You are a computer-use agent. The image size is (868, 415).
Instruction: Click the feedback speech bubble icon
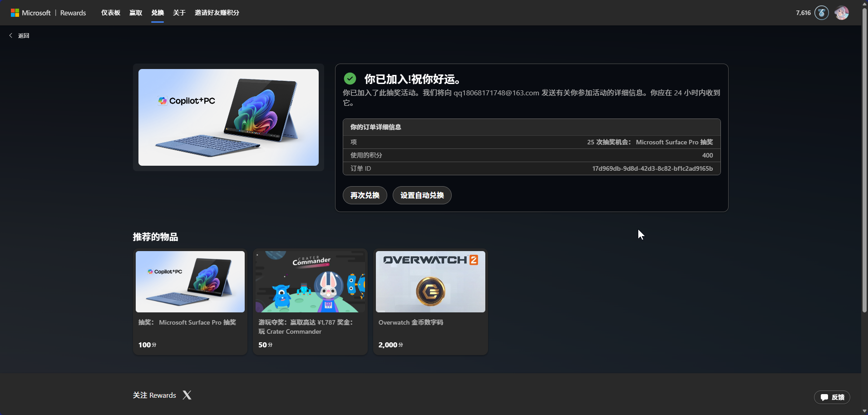tap(824, 397)
